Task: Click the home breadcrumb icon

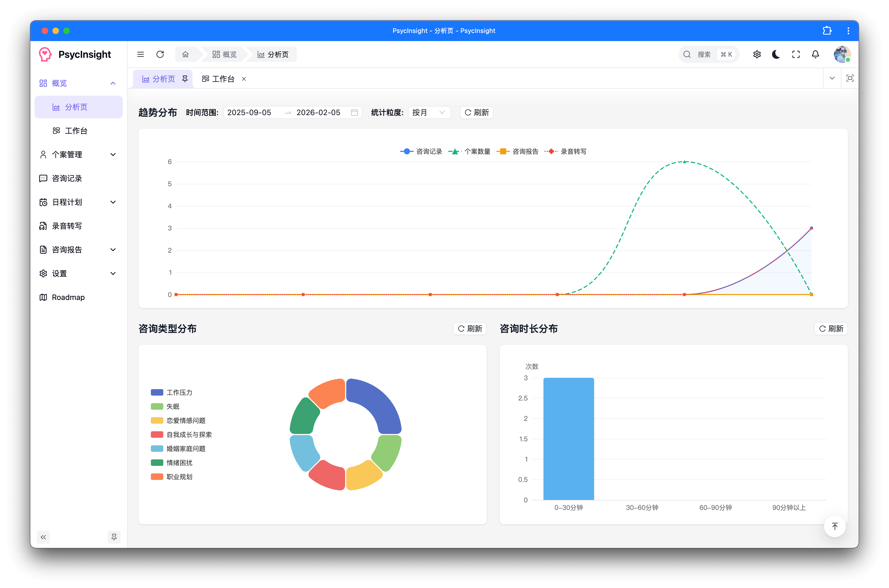Action: [185, 54]
